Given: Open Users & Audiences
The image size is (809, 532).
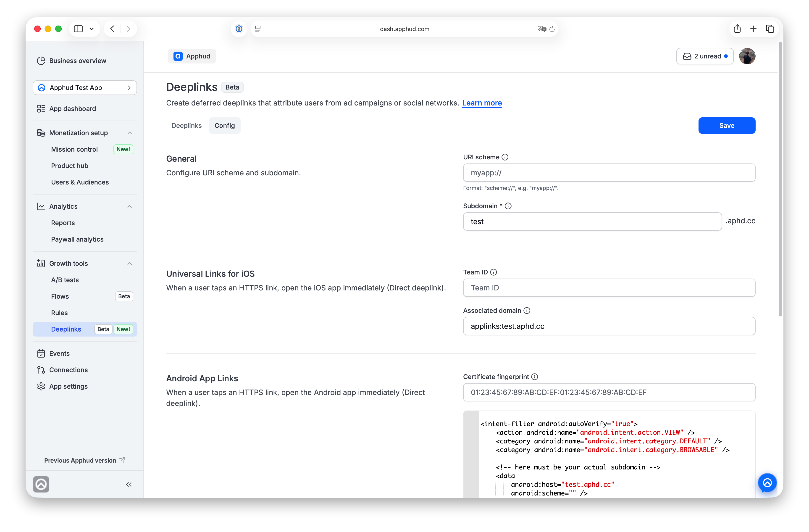Looking at the screenshot, I should click(x=80, y=182).
